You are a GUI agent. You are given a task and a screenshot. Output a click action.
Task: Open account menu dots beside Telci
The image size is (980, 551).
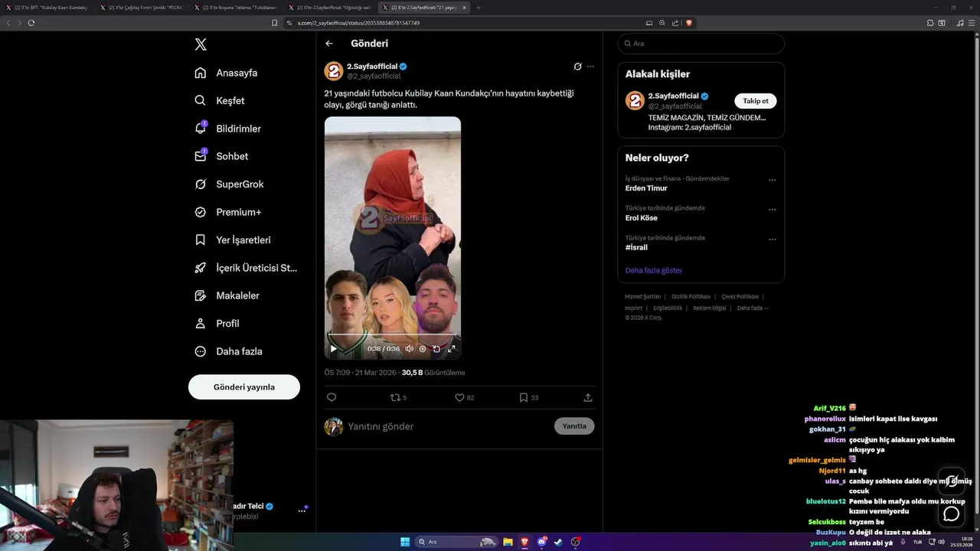click(x=302, y=511)
